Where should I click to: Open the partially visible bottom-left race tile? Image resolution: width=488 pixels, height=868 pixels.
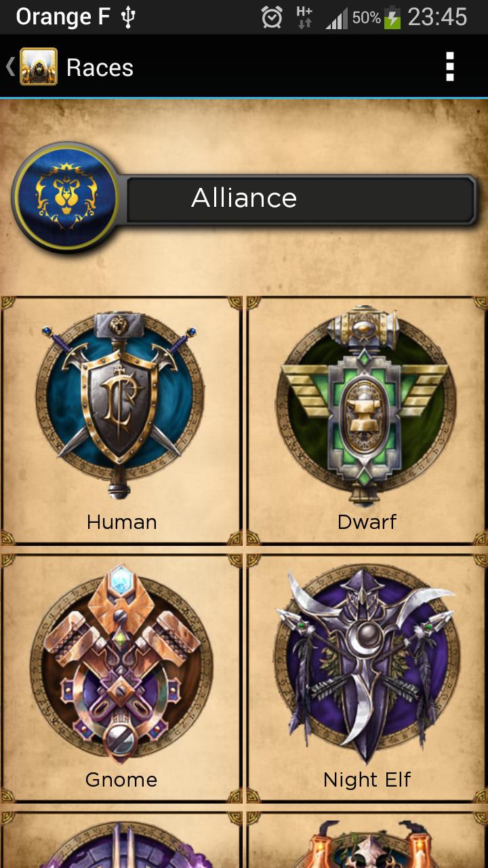click(x=121, y=840)
